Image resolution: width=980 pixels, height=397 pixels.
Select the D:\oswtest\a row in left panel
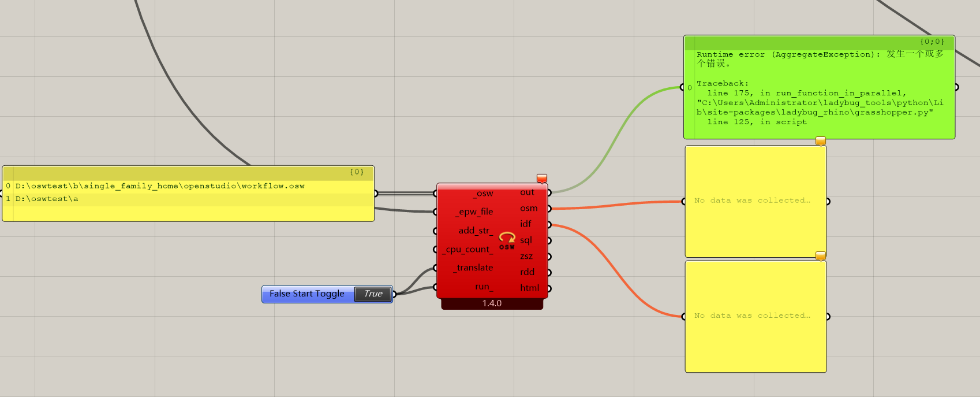coord(188,199)
